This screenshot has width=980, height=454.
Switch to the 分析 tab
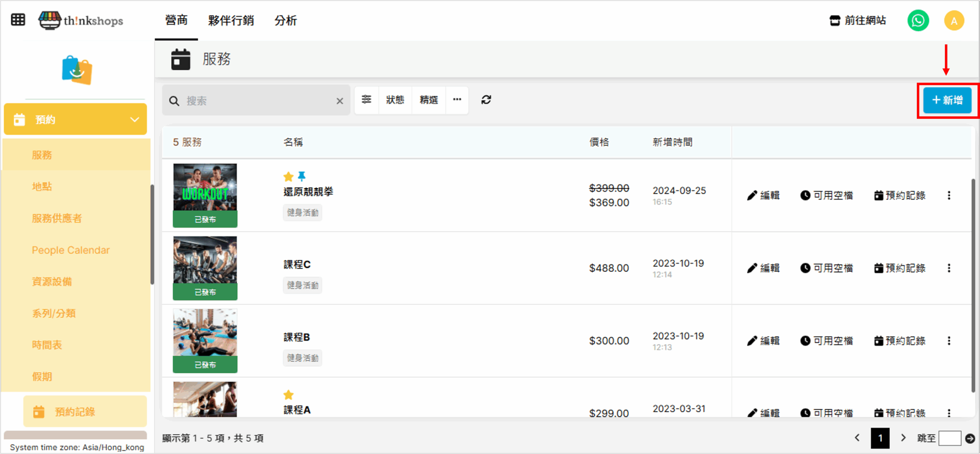[x=286, y=21]
